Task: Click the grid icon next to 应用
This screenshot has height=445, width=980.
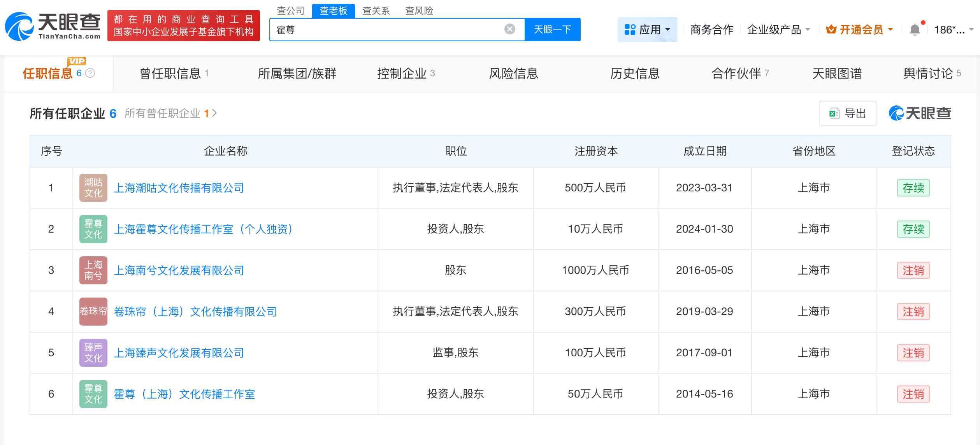Action: click(629, 29)
